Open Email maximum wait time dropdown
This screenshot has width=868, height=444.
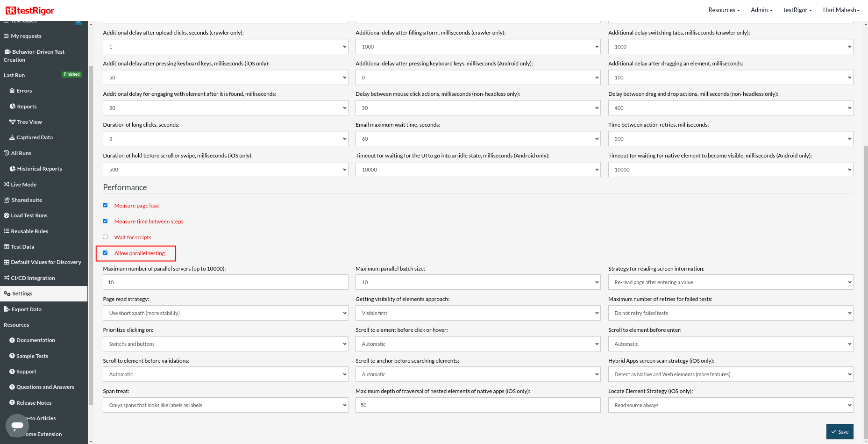477,139
